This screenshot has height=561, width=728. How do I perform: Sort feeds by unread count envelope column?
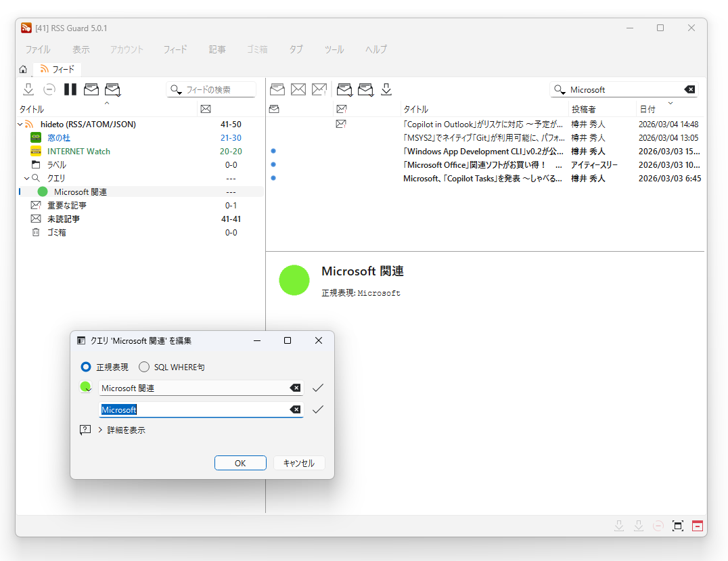(206, 109)
